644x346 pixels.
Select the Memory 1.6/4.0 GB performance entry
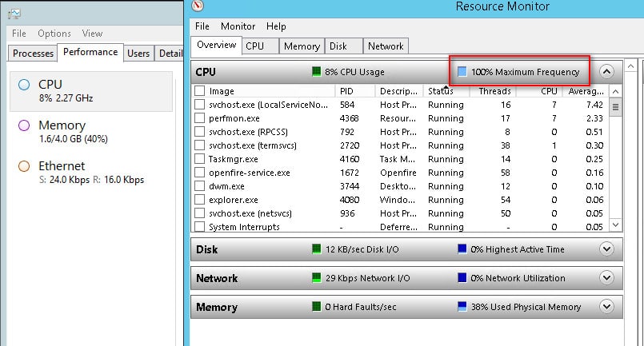[91, 132]
